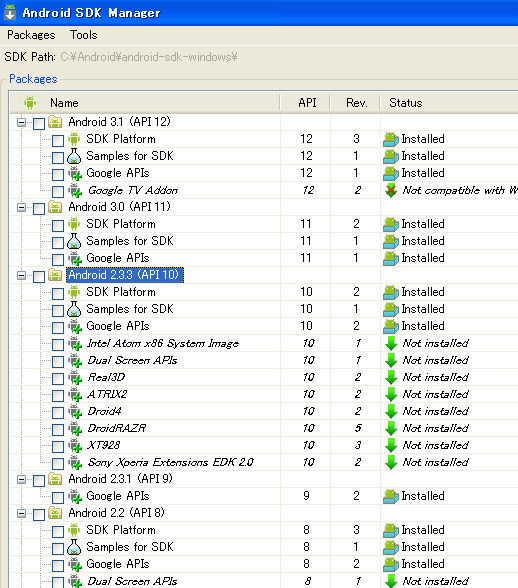Collapse the Android 2.3.3 (API 10) group
The image size is (518, 588).
22,276
